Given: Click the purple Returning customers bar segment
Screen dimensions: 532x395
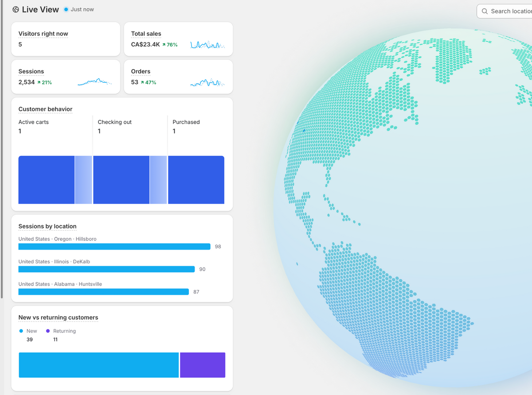Looking at the screenshot, I should pos(203,365).
